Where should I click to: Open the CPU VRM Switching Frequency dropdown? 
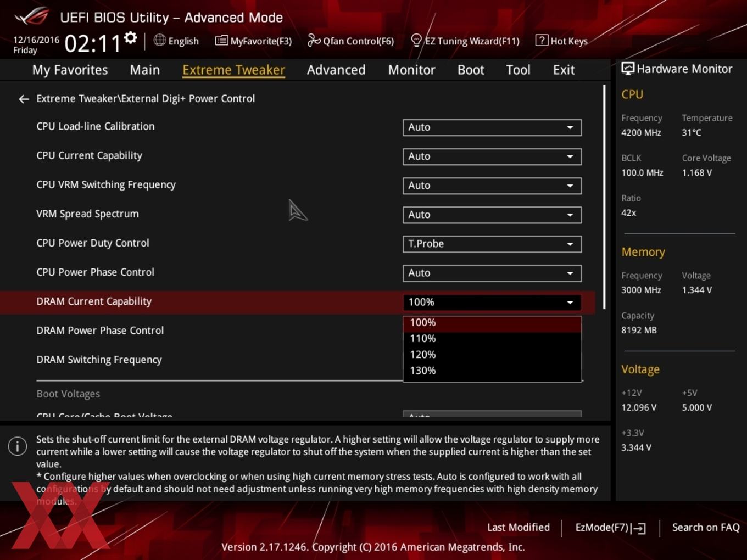(492, 186)
